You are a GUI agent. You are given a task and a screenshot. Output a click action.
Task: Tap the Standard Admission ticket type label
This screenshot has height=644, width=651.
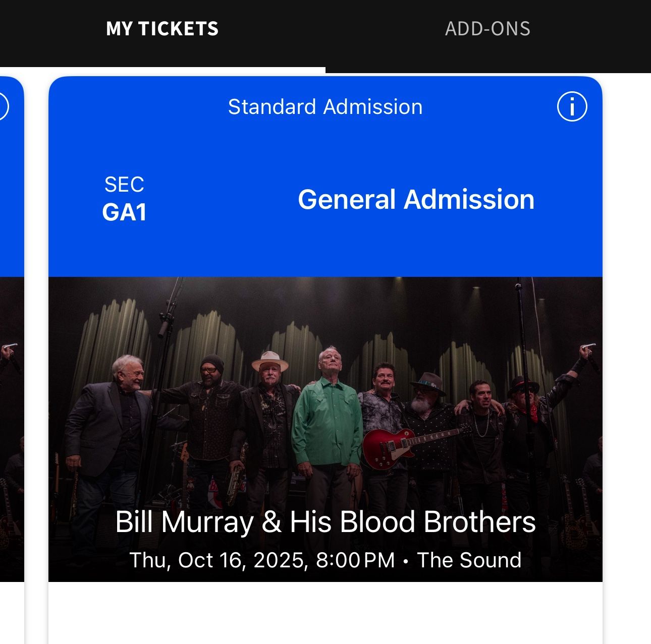[325, 107]
